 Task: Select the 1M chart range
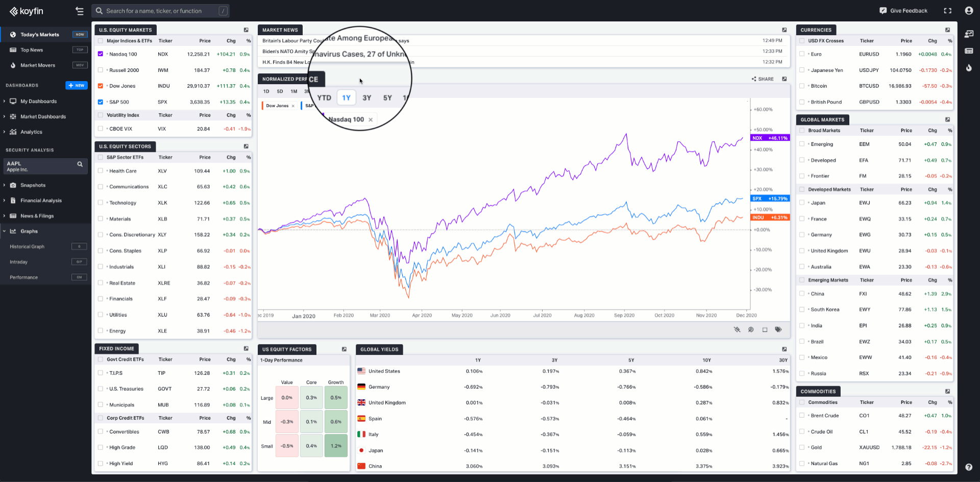[x=294, y=91]
